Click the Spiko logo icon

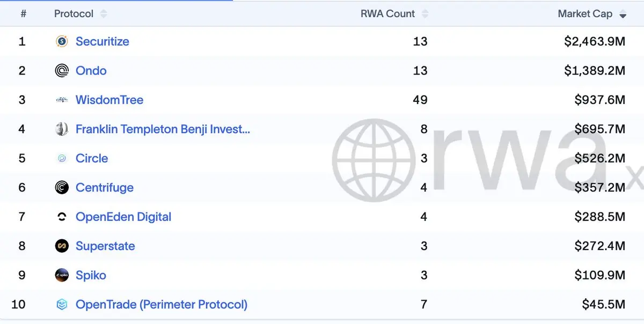pos(62,275)
